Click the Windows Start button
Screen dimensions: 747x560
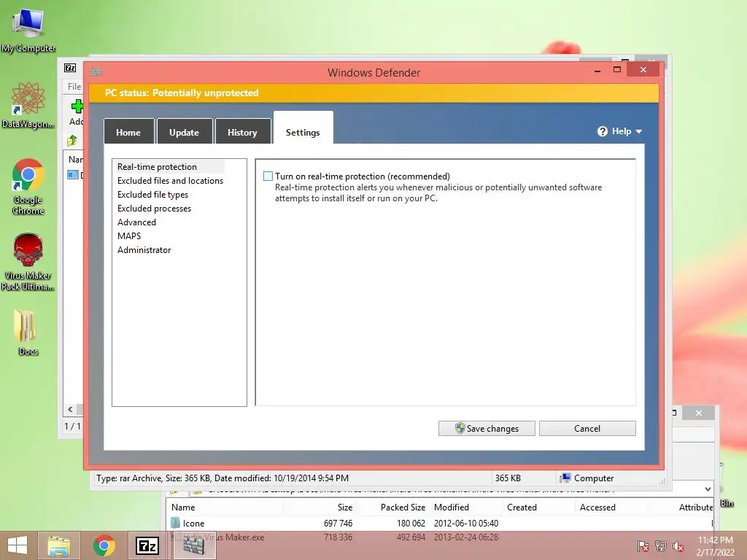18,545
